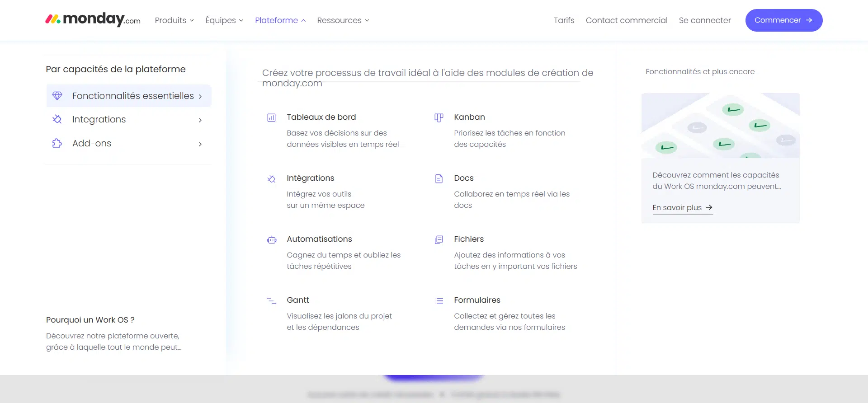Click the Tableaux de bord chart icon

[271, 118]
